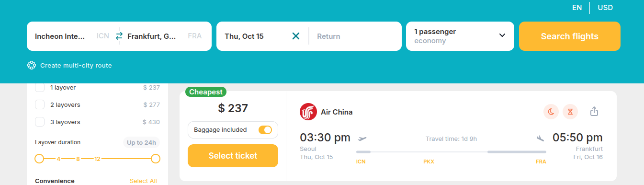The width and height of the screenshot is (644, 185).
Task: Click the landing plane icon
Action: (540, 139)
